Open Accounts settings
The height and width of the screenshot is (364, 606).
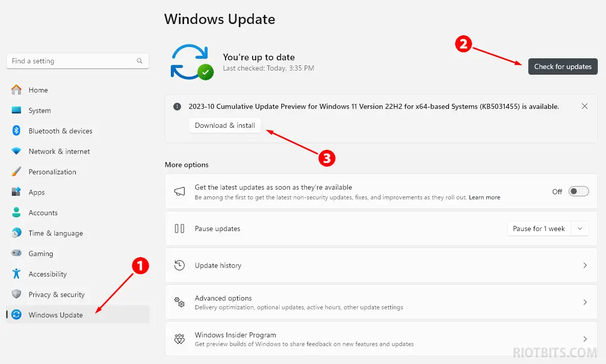point(77,213)
